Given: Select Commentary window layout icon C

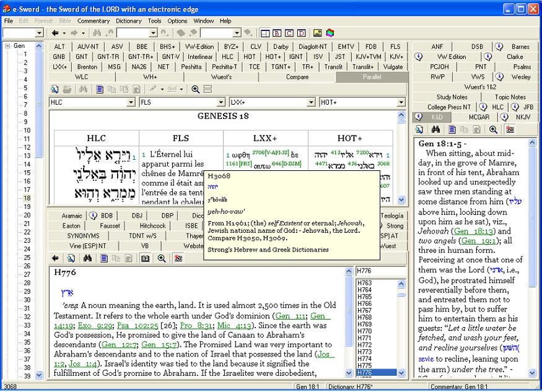Looking at the screenshot, I should coord(289,33).
